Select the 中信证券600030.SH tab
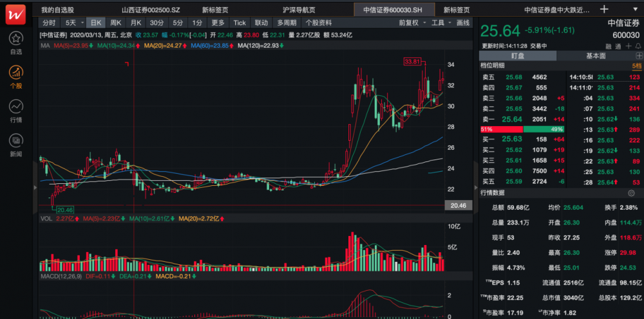Screen dimensions: 644x319 [394, 10]
